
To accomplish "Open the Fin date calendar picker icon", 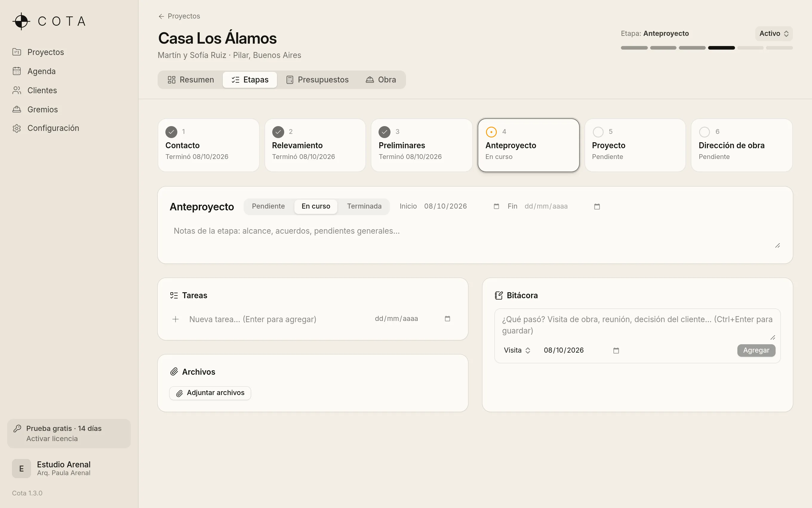I will coord(597,206).
